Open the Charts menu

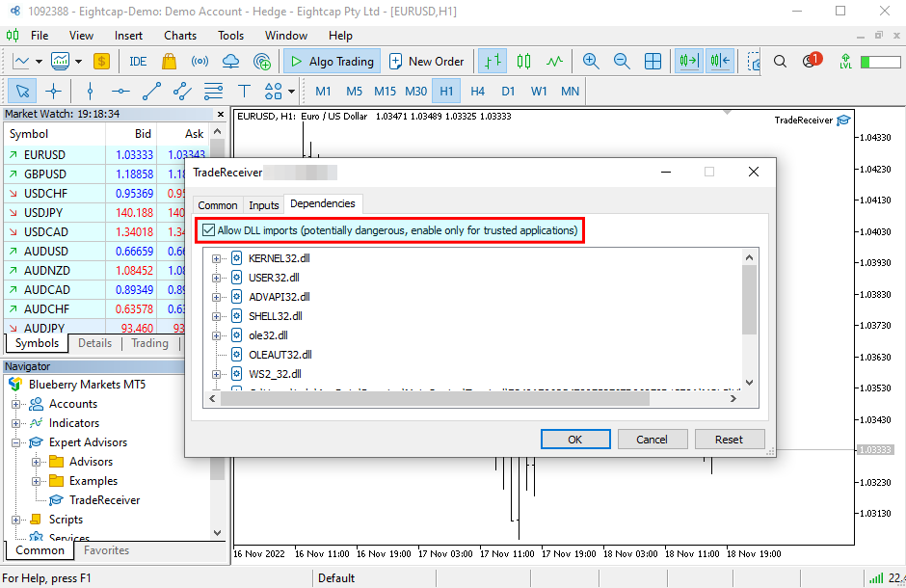pyautogui.click(x=180, y=36)
